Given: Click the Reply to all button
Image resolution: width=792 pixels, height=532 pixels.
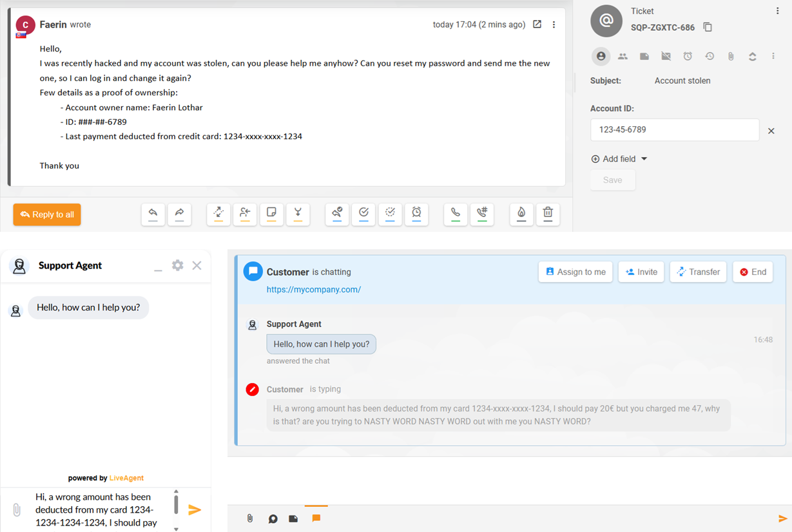Looking at the screenshot, I should [47, 214].
